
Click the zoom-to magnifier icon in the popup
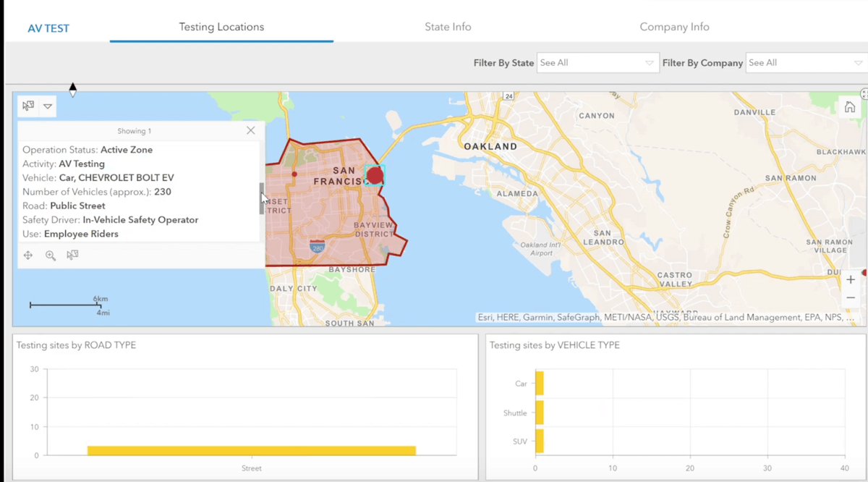(x=51, y=255)
